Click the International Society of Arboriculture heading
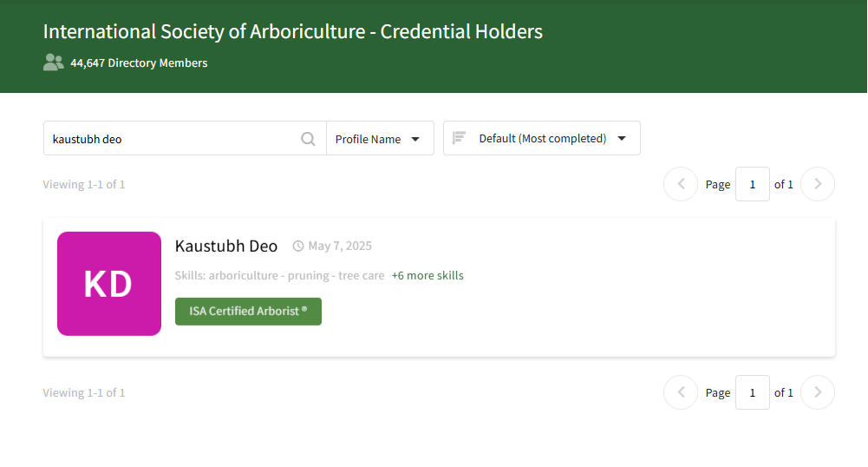This screenshot has height=467, width=868. tap(292, 32)
